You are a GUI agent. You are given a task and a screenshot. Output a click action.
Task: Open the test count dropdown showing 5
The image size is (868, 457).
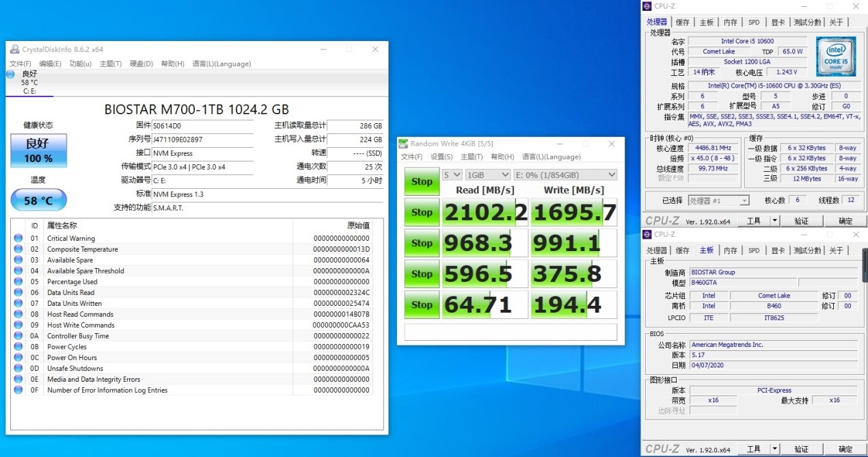[x=452, y=174]
